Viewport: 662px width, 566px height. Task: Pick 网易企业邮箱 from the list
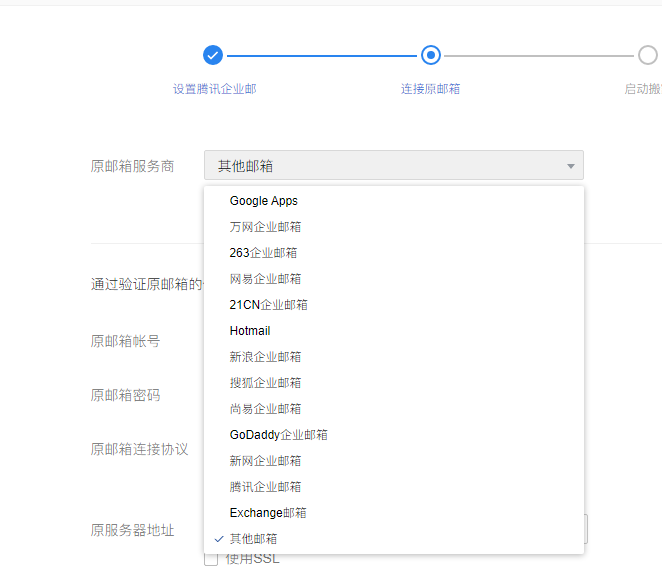click(x=265, y=279)
